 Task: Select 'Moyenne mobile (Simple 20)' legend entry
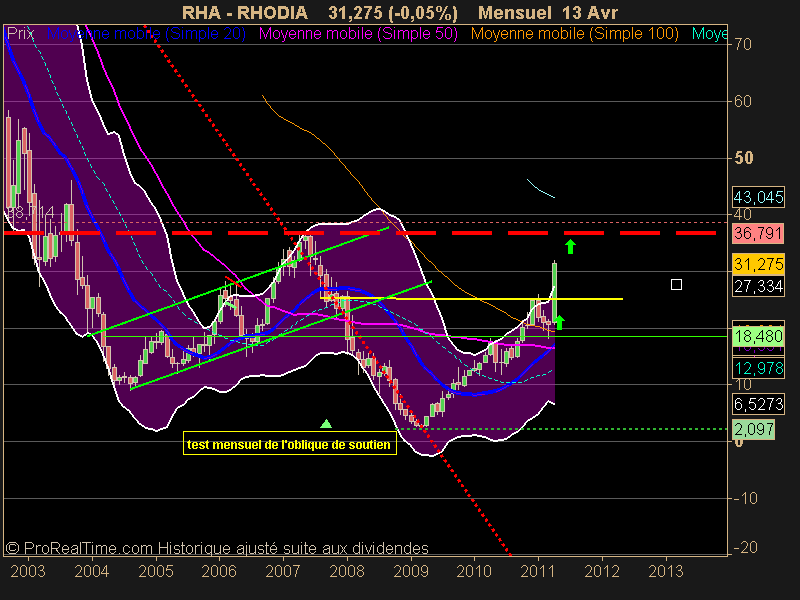click(x=146, y=34)
